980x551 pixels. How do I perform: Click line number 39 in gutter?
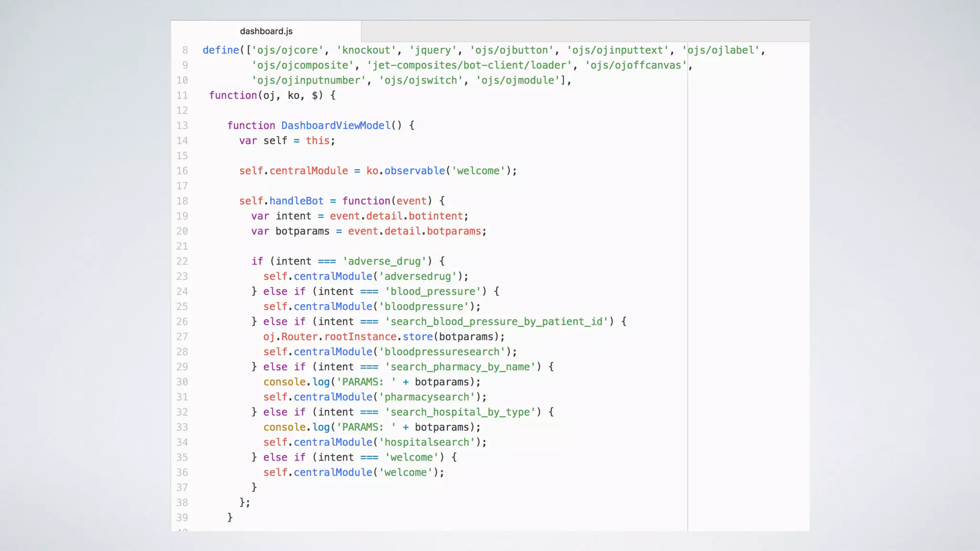(182, 518)
